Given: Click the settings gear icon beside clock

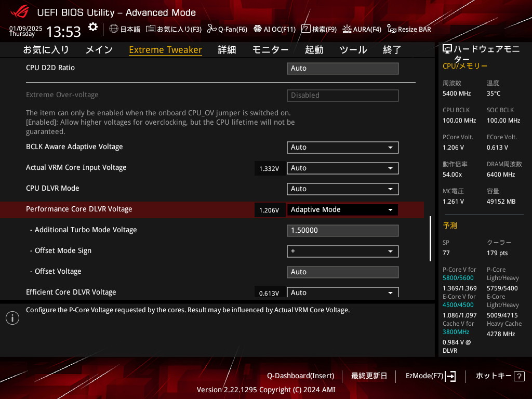Looking at the screenshot, I should [92, 27].
